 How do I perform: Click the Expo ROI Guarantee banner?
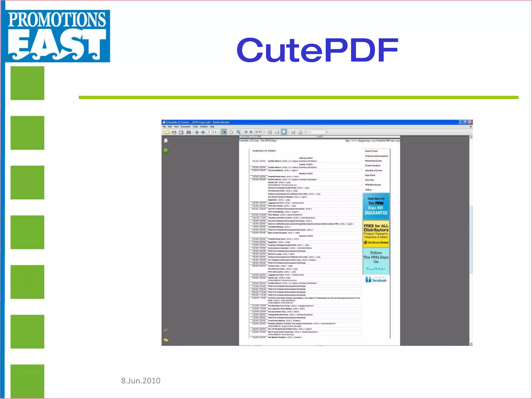[x=376, y=206]
